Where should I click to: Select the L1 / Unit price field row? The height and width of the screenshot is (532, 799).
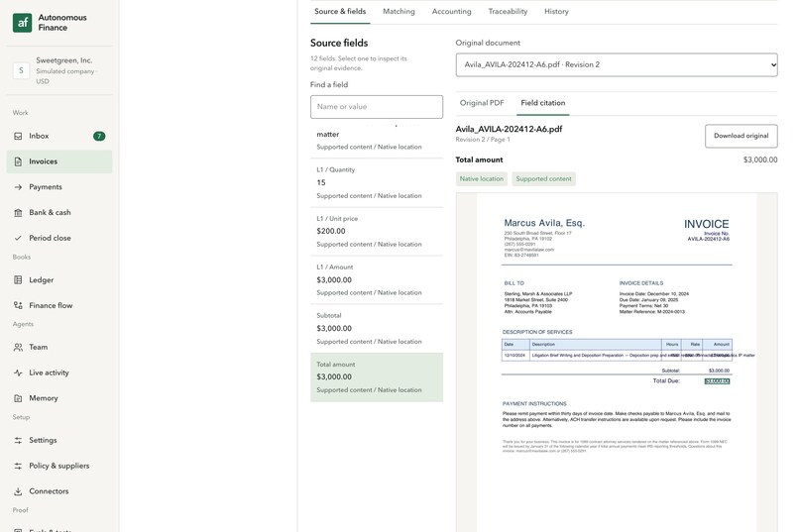pos(377,231)
